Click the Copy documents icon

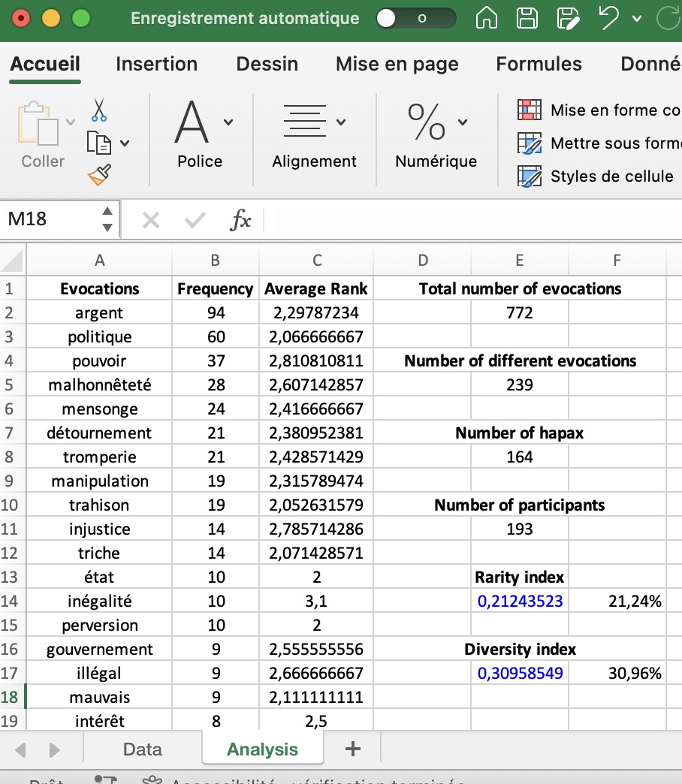coord(99,143)
